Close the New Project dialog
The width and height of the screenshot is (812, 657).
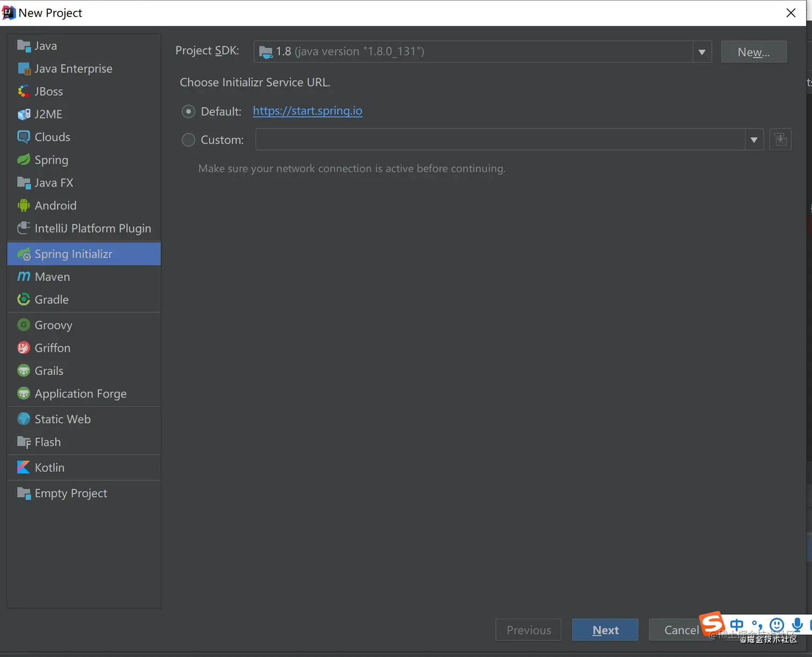tap(791, 13)
